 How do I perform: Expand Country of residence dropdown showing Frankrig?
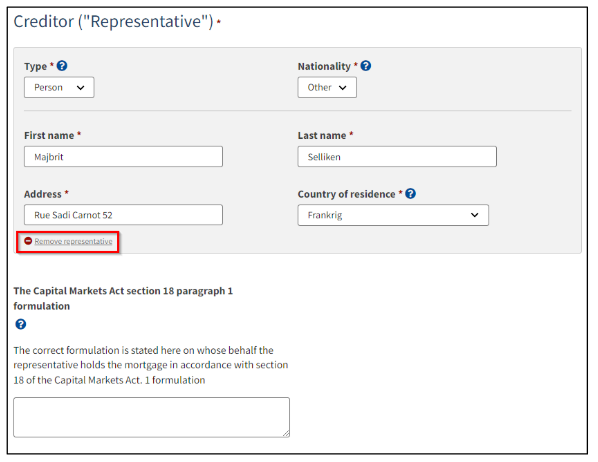coord(393,215)
